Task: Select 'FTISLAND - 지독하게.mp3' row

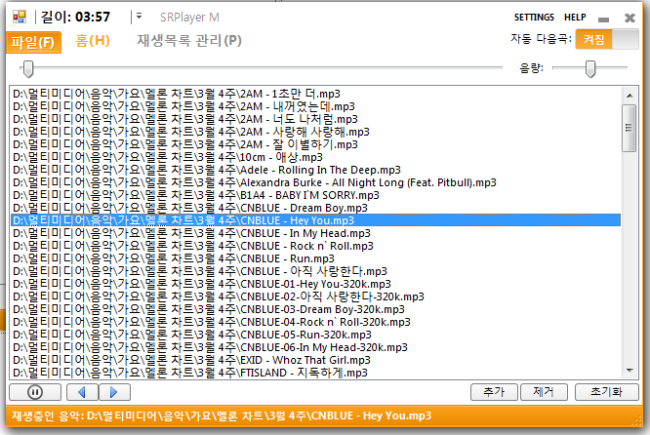Action: tap(315, 372)
